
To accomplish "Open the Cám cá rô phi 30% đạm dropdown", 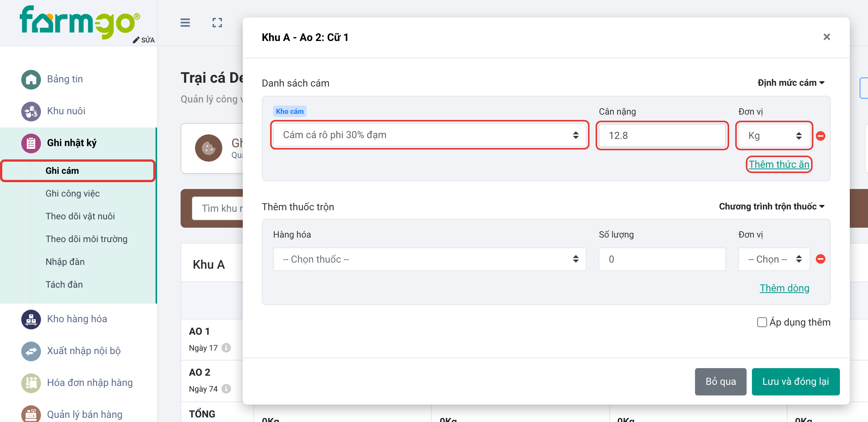I will tap(430, 135).
